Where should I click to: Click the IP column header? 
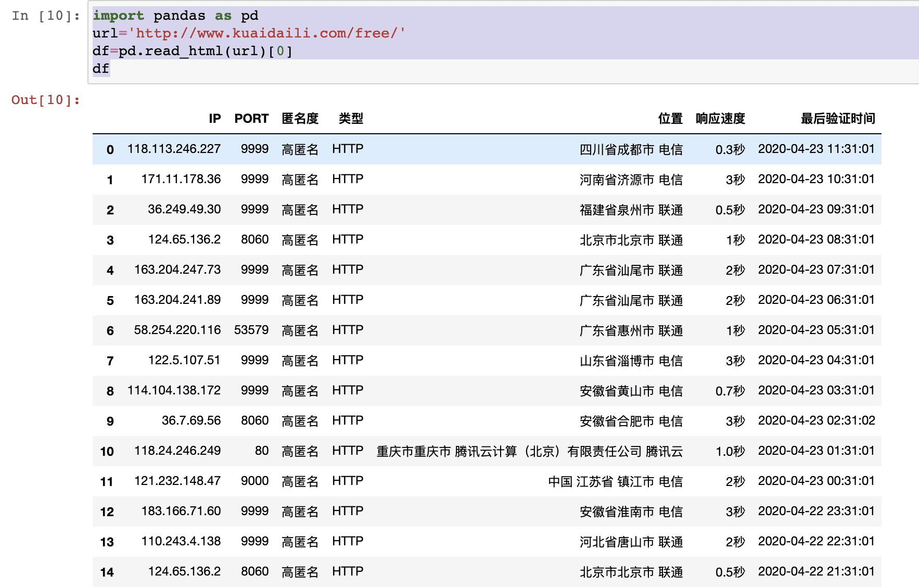coord(213,119)
